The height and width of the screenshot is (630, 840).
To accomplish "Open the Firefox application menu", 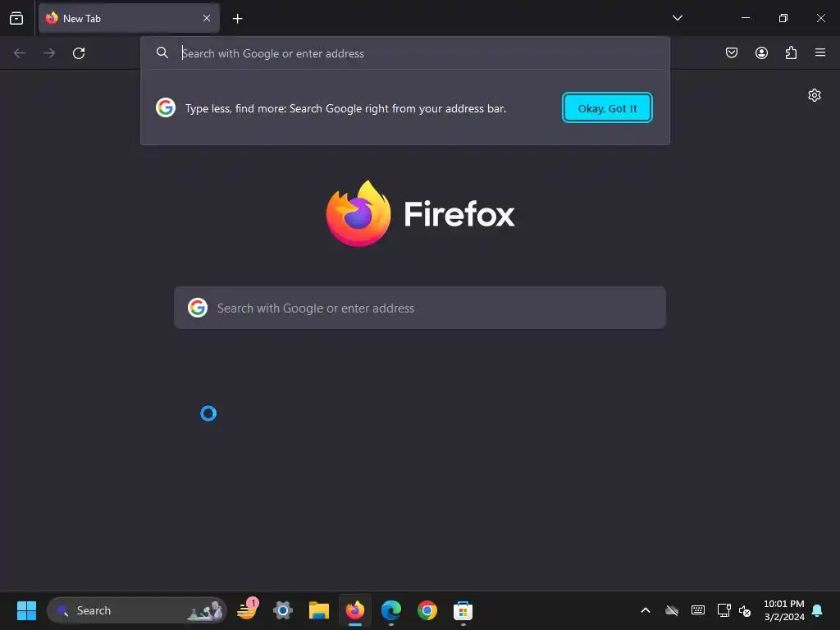I will click(819, 52).
